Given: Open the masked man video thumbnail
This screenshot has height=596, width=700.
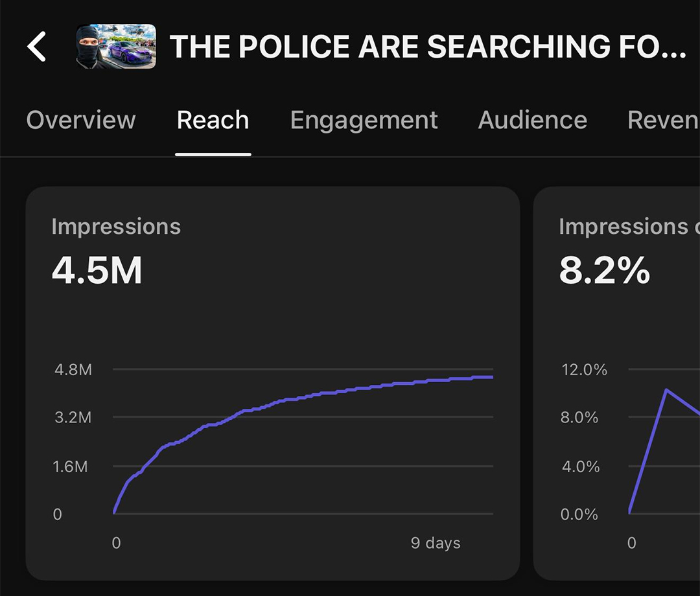Looking at the screenshot, I should click(115, 47).
